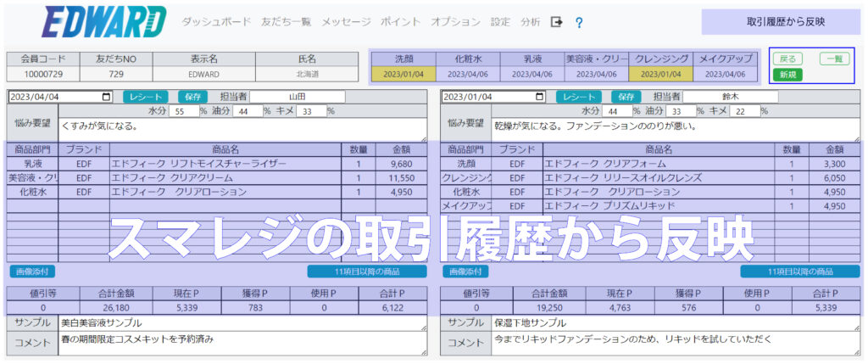Click 11項目以降の商品 in the right record
The width and height of the screenshot is (868, 364).
coord(800,272)
